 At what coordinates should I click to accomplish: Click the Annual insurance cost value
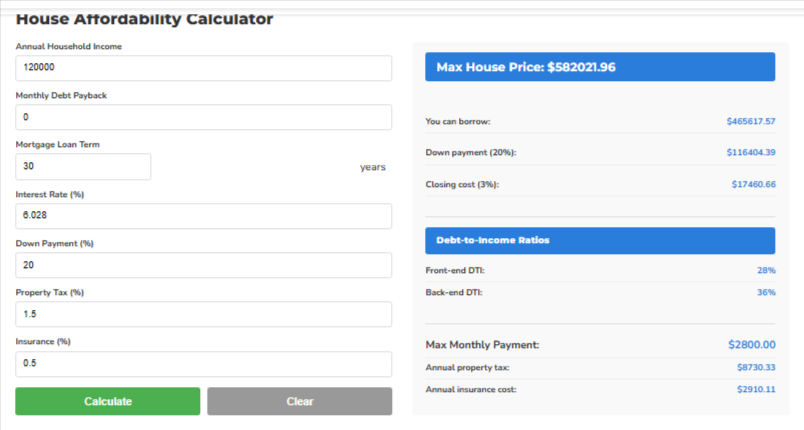(755, 388)
